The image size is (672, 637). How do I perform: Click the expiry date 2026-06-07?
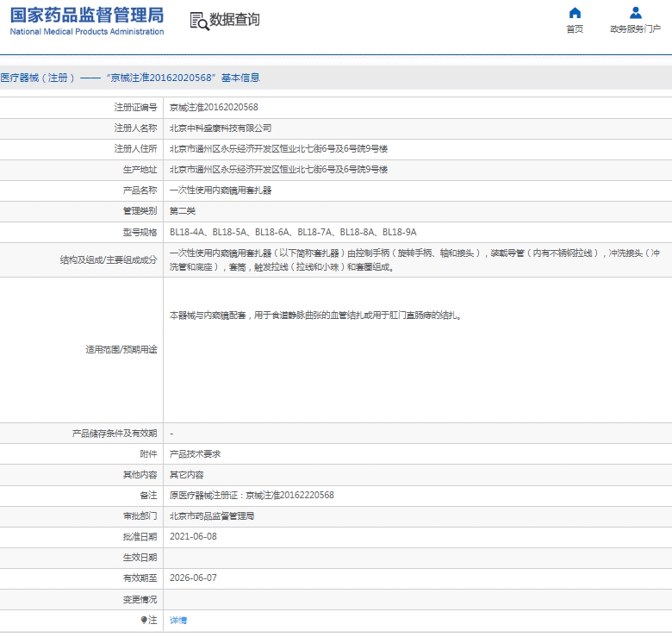pyautogui.click(x=193, y=578)
